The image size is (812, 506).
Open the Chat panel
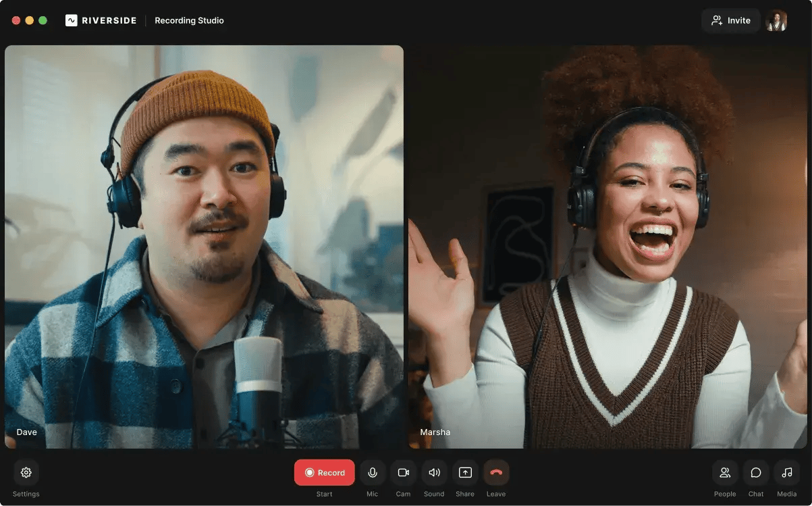[756, 473]
